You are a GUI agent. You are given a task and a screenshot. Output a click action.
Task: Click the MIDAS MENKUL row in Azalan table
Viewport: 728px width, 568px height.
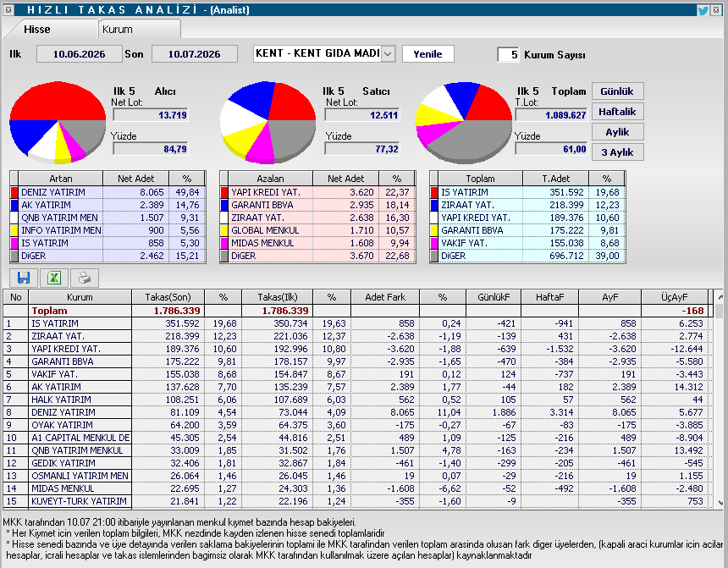(x=318, y=243)
